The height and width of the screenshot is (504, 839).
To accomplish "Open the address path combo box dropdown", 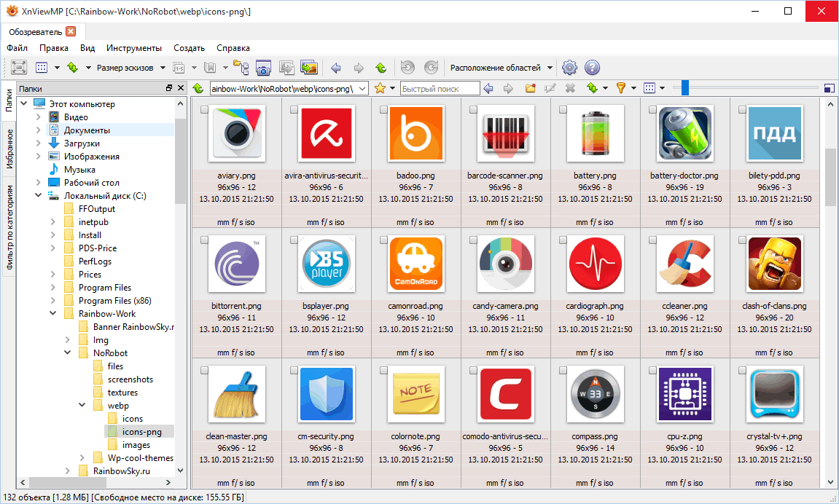I will coord(362,88).
